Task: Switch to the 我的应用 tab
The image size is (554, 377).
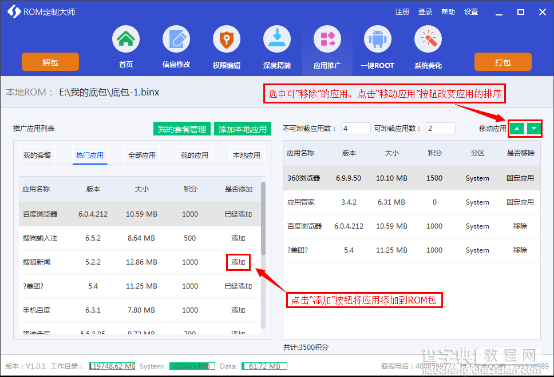Action: click(x=194, y=155)
